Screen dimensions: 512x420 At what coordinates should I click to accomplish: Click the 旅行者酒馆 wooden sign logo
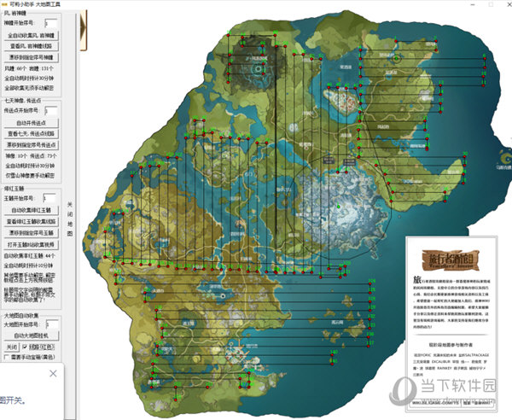pyautogui.click(x=451, y=260)
